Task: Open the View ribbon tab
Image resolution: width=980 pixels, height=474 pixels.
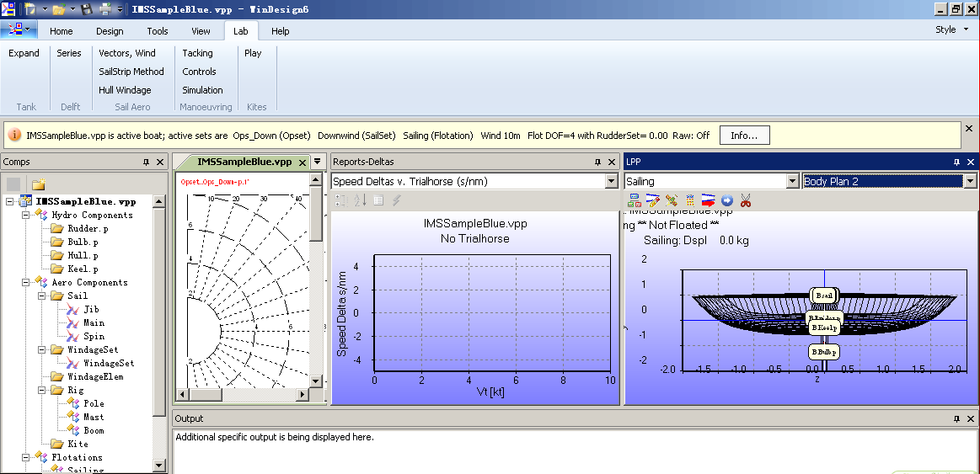Action: 201,31
